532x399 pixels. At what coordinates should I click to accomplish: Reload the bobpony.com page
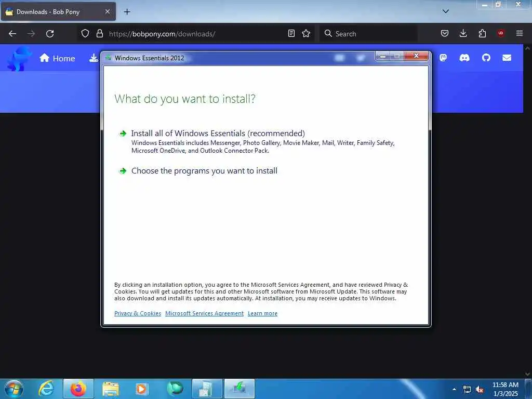(x=50, y=34)
